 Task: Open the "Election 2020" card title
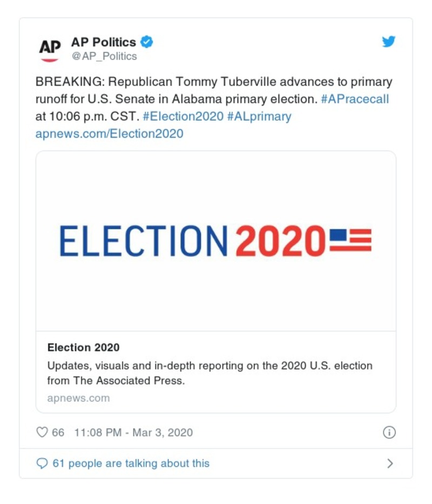click(x=83, y=348)
